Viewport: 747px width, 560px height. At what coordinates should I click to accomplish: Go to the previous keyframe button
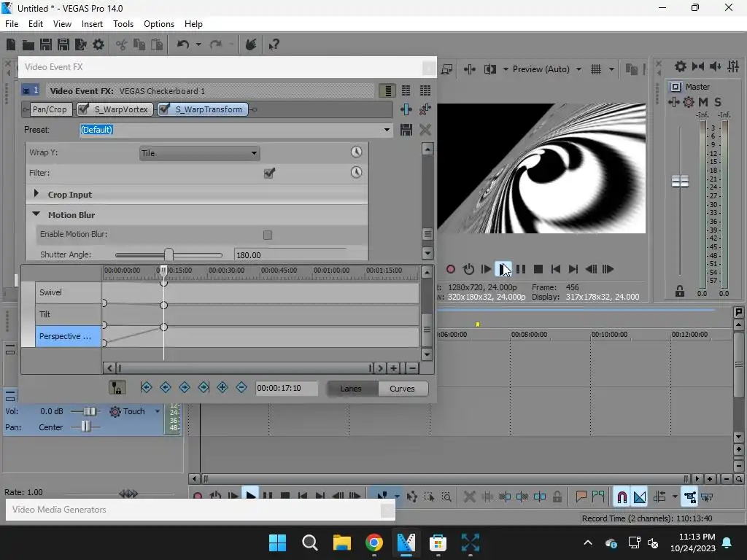[x=166, y=388]
